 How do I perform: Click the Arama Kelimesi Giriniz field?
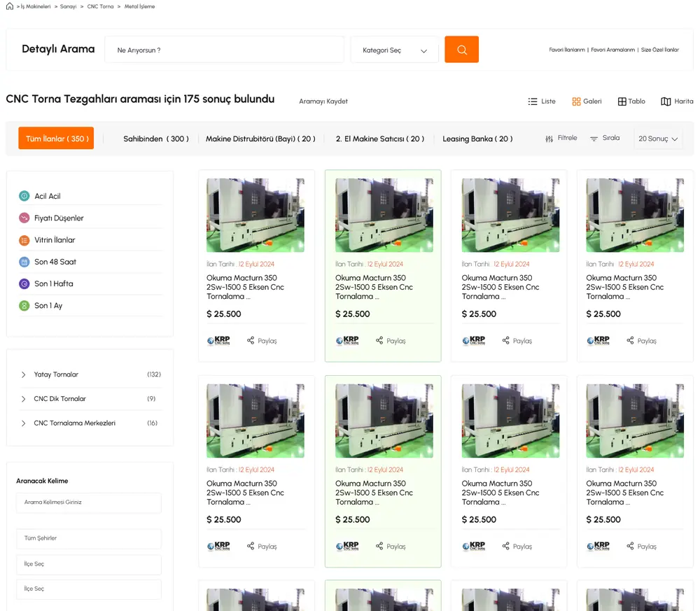coord(89,503)
